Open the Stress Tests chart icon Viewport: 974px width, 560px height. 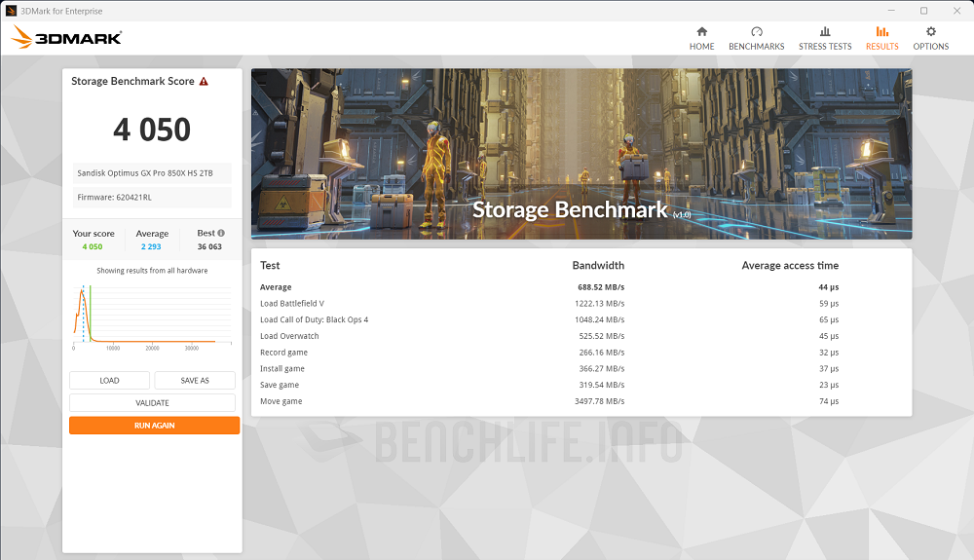pyautogui.click(x=825, y=32)
